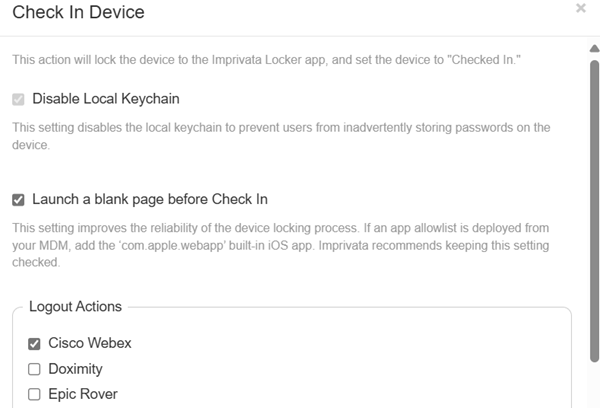Screen dimensions: 600x408
Task: Check the Epic Rover checkbox
Action: [x=34, y=394]
